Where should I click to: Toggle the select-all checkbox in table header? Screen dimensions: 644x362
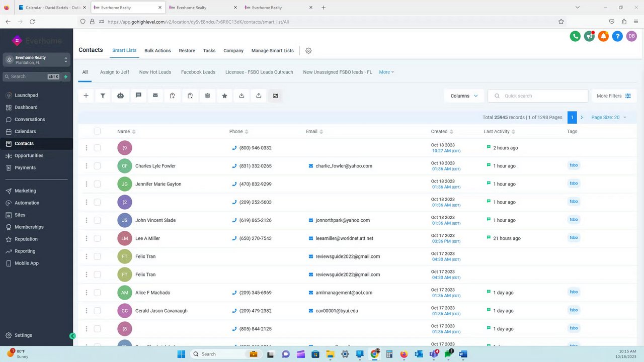point(97,131)
